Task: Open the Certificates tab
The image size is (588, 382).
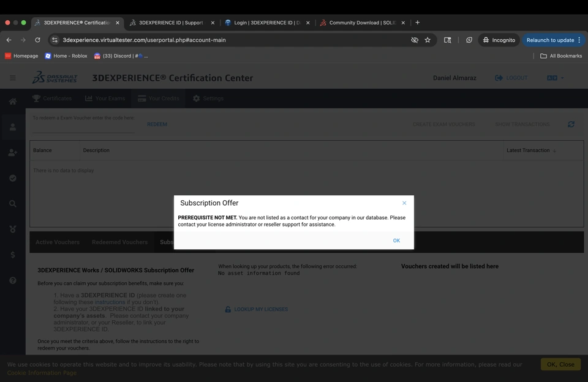Action: click(52, 98)
